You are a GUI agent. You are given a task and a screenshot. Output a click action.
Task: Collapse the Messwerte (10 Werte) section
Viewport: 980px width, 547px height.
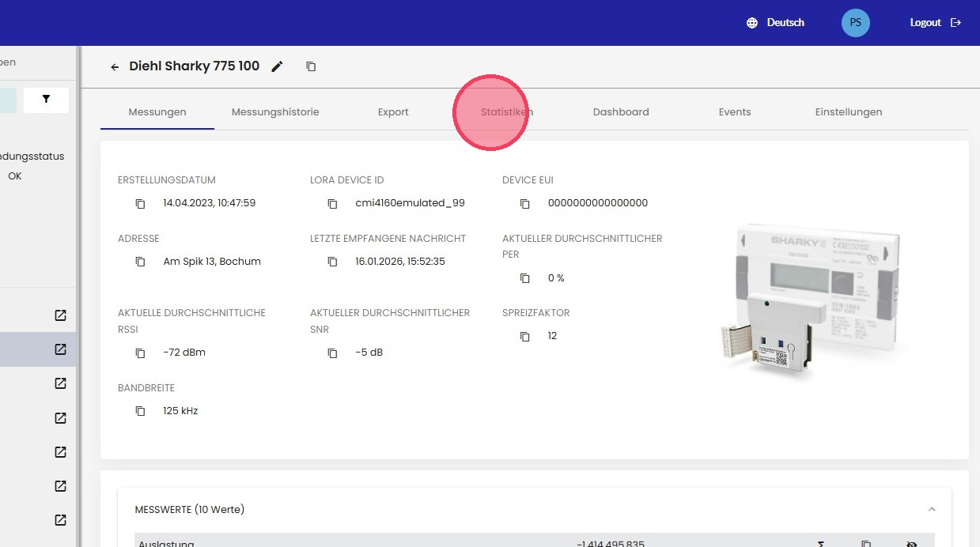pos(932,509)
